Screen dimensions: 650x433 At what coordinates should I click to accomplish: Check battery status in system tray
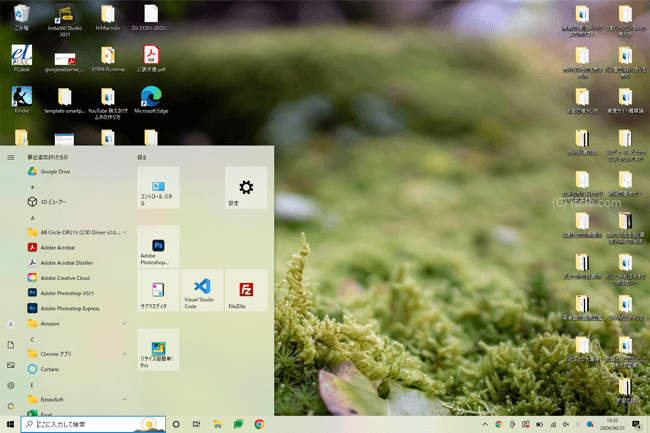(539, 424)
